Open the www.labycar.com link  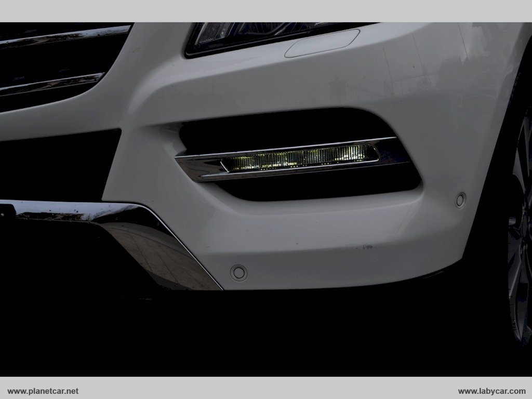tap(491, 391)
